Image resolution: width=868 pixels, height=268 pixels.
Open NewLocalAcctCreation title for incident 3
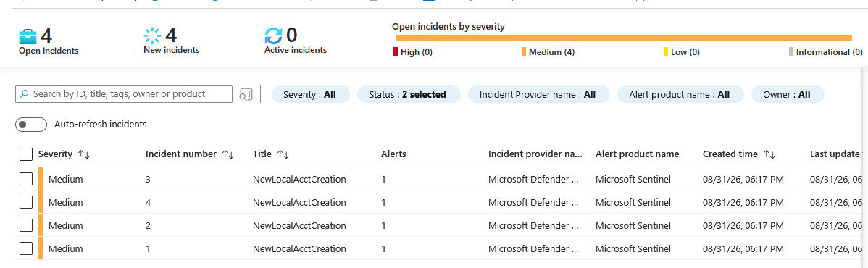299,179
